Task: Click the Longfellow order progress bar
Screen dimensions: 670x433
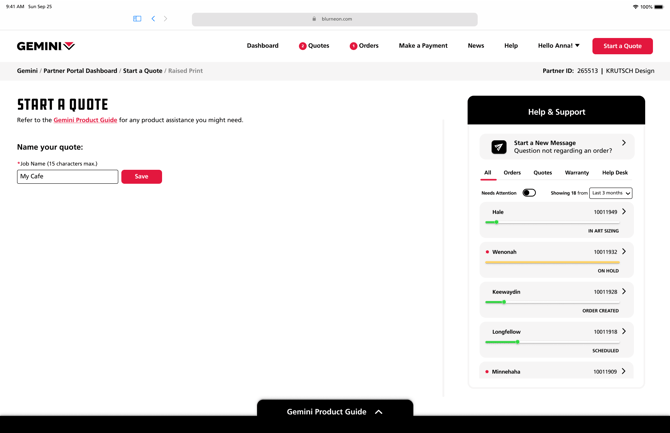Action: (x=552, y=342)
